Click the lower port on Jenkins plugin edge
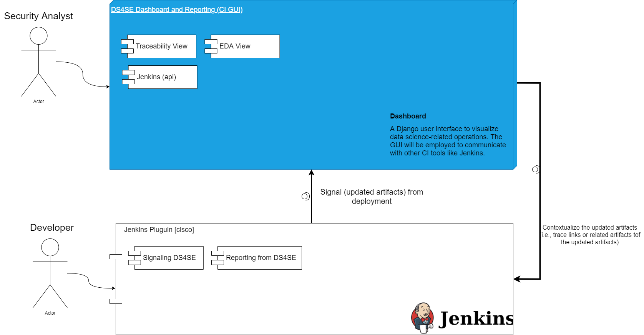 (116, 301)
